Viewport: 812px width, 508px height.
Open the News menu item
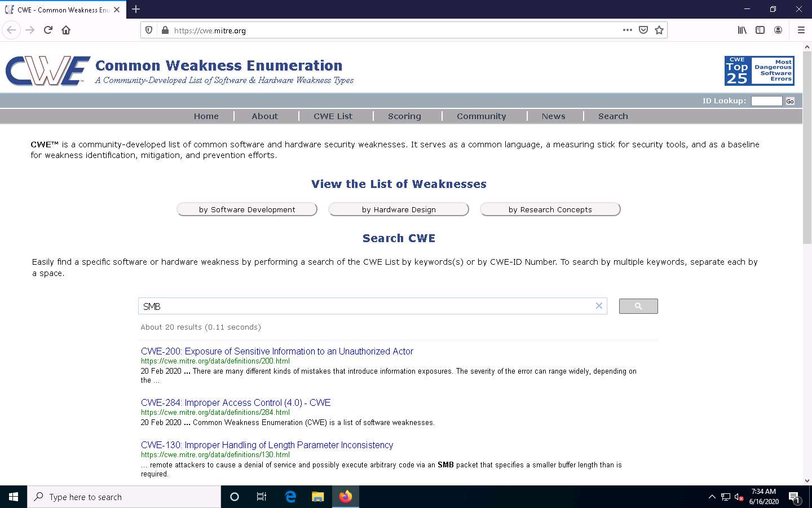[x=553, y=116]
